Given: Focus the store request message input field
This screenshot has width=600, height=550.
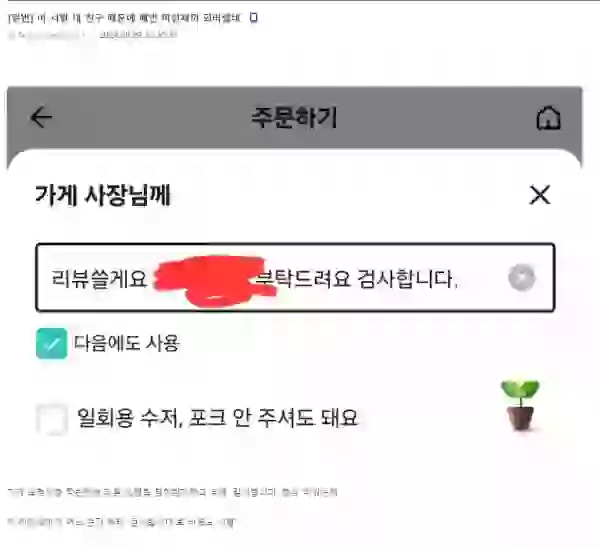Looking at the screenshot, I should (x=295, y=277).
